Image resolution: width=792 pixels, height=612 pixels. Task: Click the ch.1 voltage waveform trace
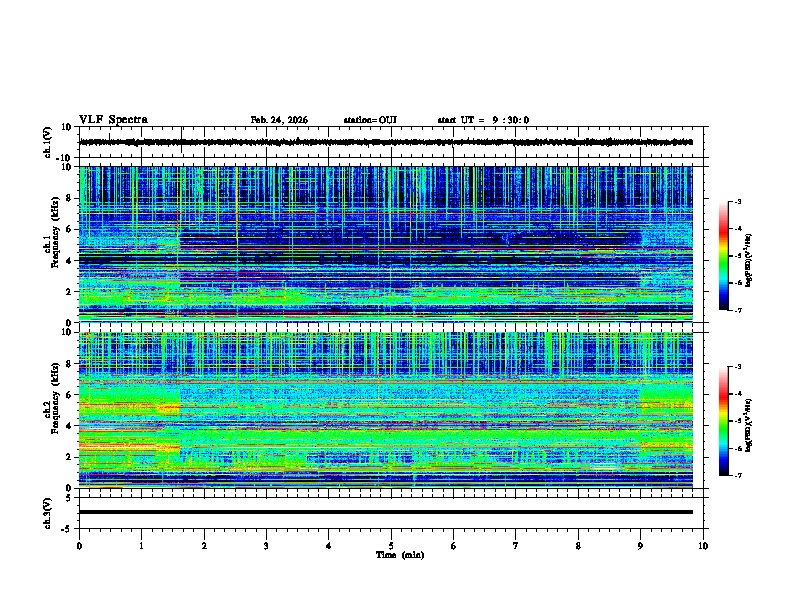[386, 142]
